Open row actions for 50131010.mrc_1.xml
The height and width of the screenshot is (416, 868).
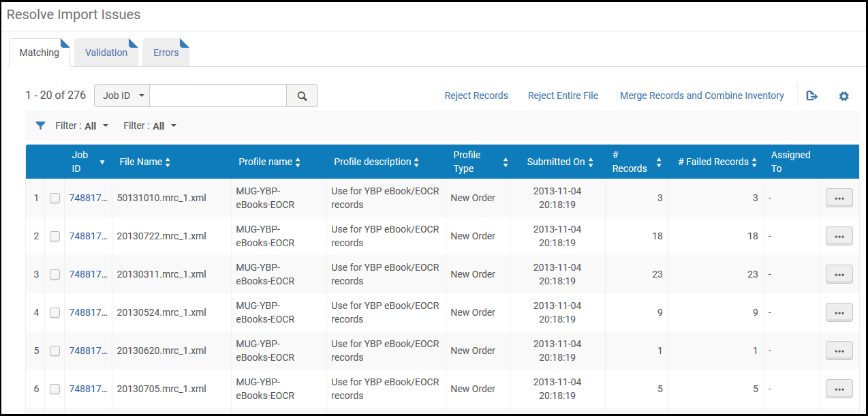pyautogui.click(x=839, y=198)
